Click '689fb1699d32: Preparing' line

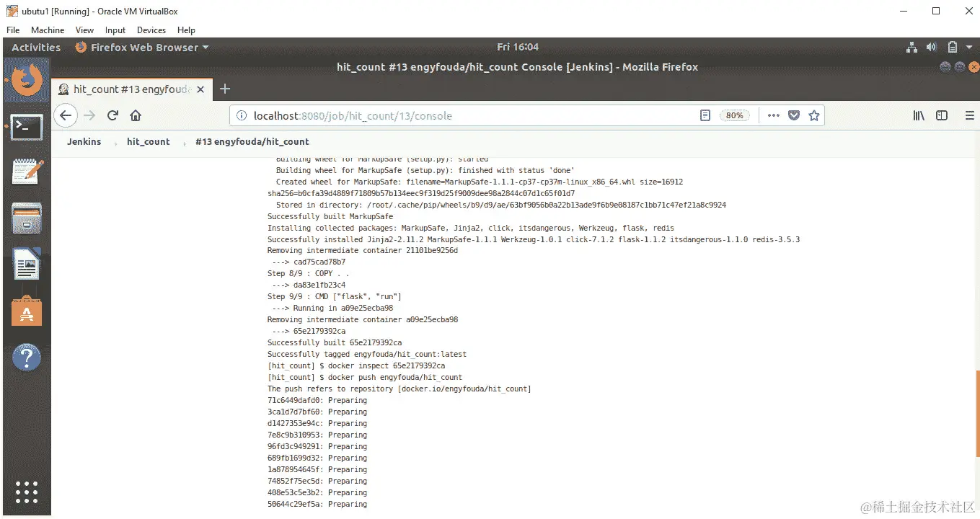(317, 458)
